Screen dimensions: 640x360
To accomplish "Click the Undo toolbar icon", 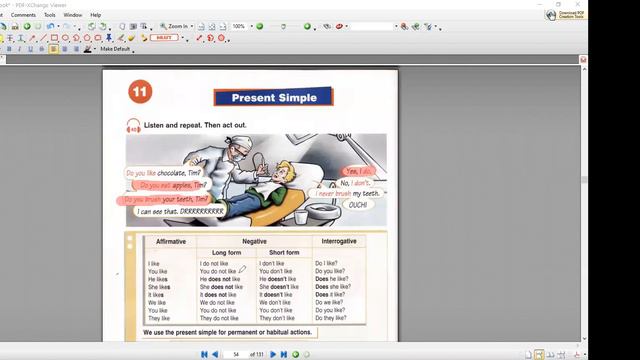I will coord(51,27).
